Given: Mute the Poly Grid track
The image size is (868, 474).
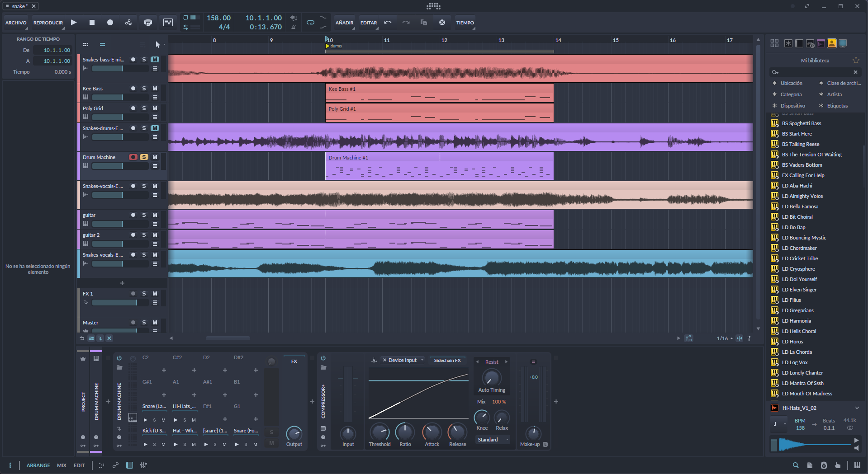Looking at the screenshot, I should click(155, 108).
